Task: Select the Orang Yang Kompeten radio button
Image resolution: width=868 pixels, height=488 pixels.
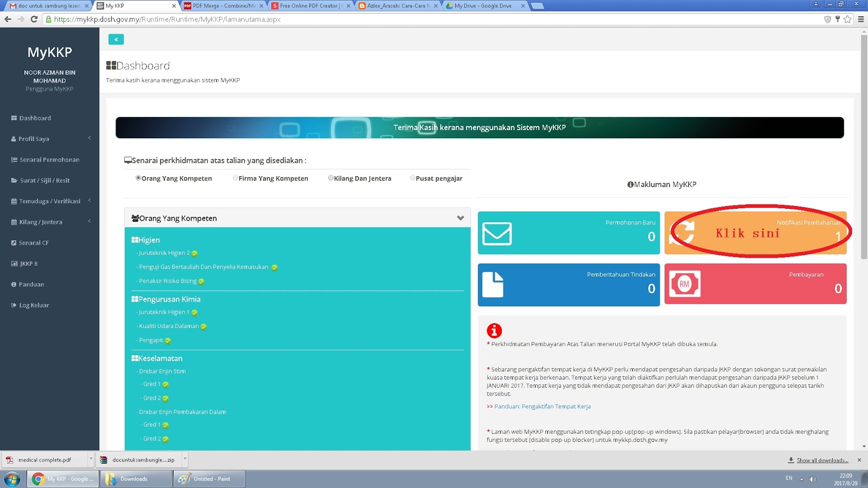Action: (138, 178)
